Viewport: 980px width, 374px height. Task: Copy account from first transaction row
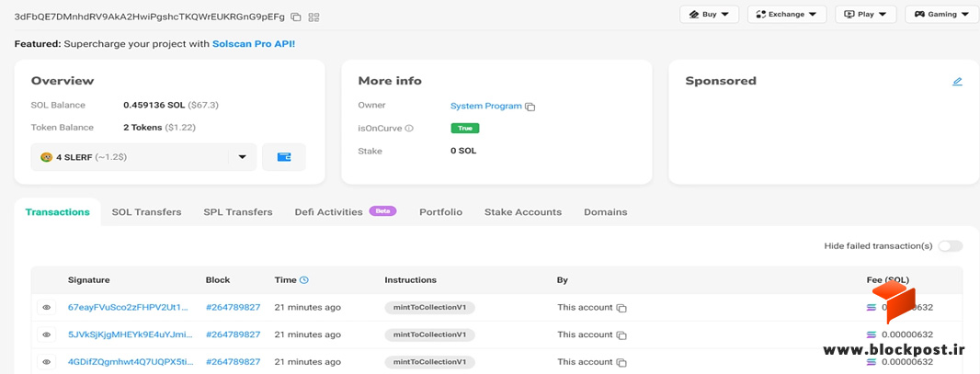coord(621,308)
